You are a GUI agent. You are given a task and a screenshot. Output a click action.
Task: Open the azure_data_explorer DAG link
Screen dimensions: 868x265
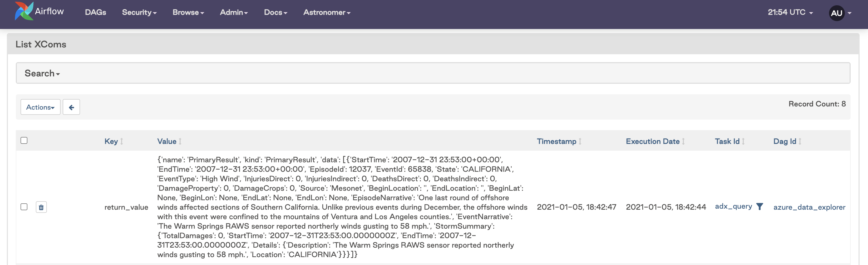tap(809, 207)
